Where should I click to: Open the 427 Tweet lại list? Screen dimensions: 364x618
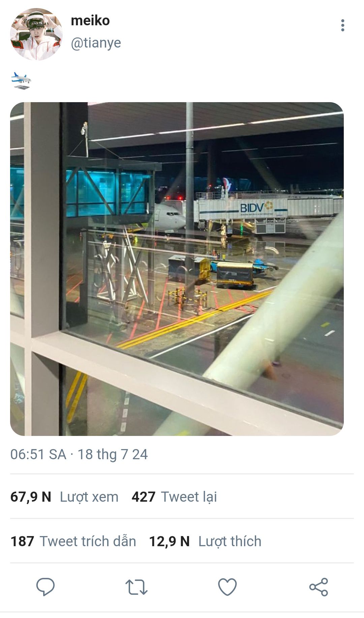174,497
